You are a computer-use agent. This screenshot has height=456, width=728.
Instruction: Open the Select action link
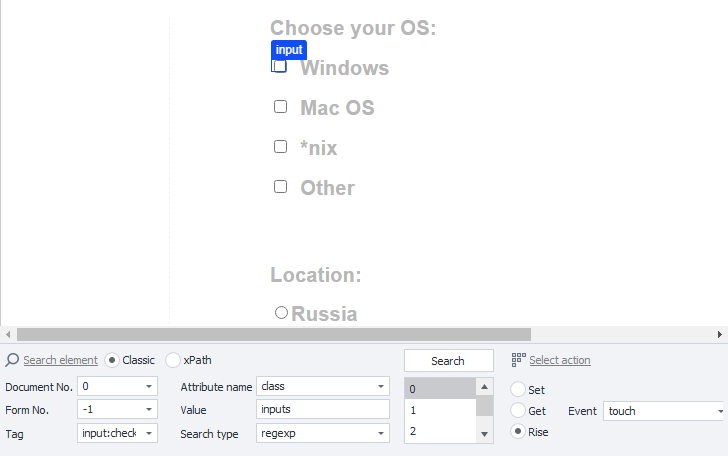pyautogui.click(x=559, y=360)
